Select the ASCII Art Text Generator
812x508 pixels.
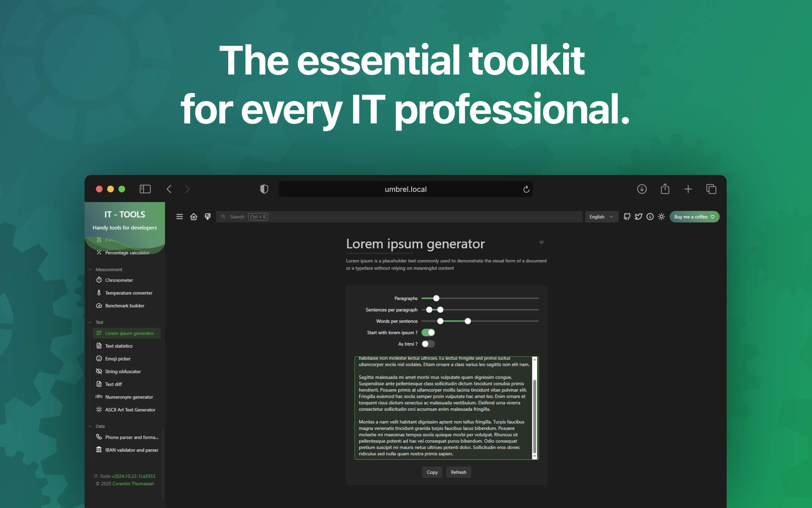pos(130,410)
